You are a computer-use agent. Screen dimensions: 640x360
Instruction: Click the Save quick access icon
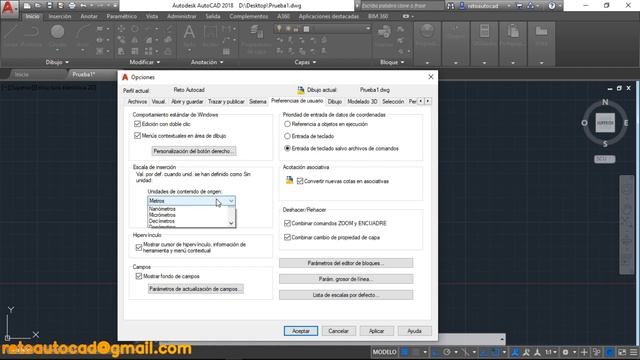point(49,6)
